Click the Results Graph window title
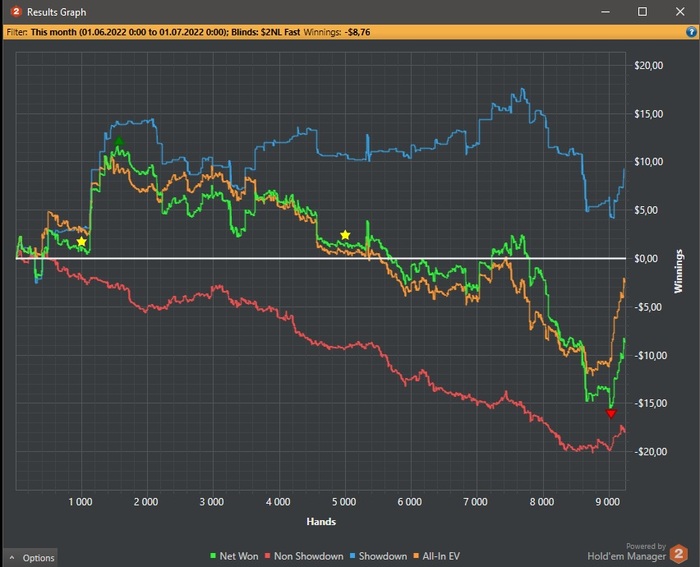Screen dimensions: 700x567 coord(57,12)
